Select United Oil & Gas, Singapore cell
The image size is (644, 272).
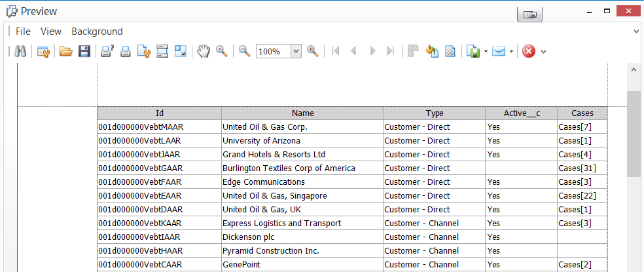303,196
